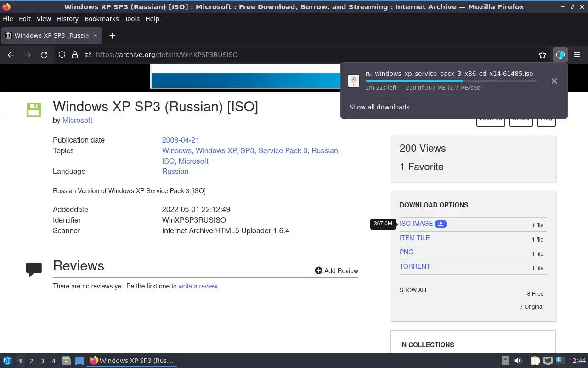Click Show all downloads
This screenshot has height=368, width=588.
tap(379, 107)
